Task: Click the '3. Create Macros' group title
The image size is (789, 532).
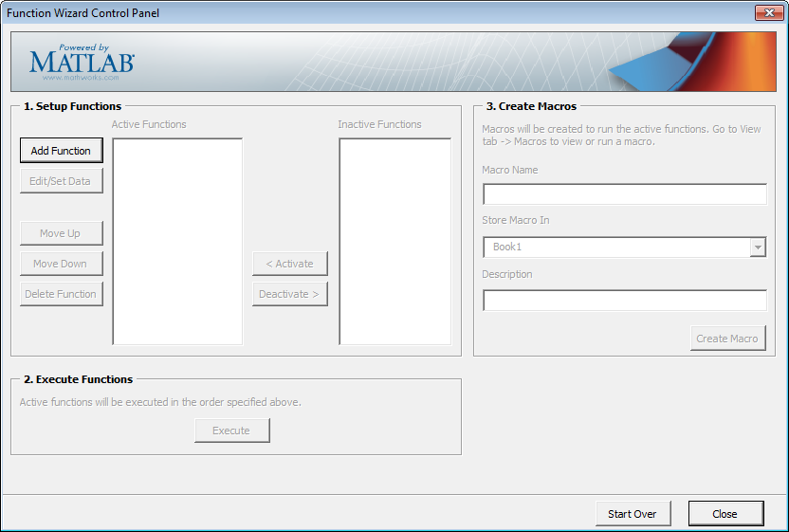Action: [x=531, y=106]
